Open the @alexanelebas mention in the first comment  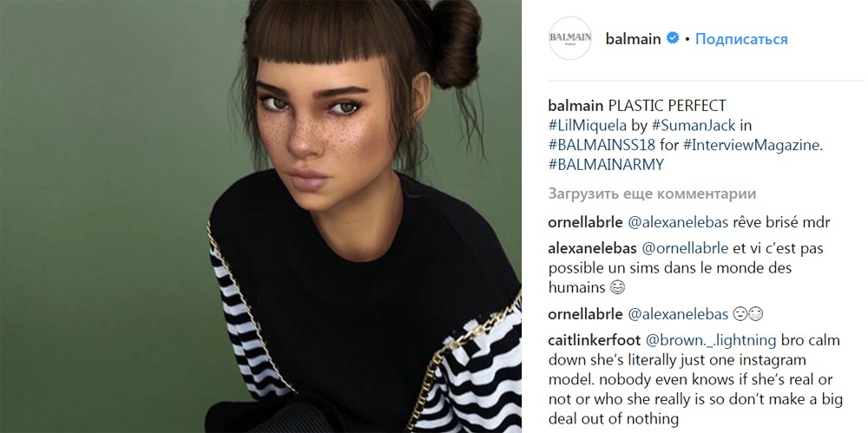tap(678, 223)
